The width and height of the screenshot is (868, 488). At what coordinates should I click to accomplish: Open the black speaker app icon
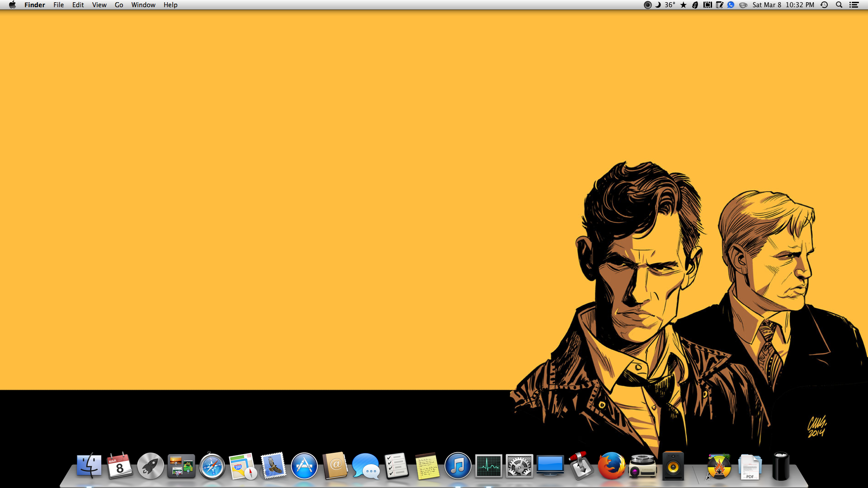[673, 465]
